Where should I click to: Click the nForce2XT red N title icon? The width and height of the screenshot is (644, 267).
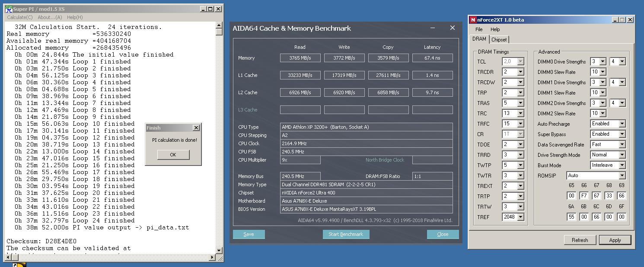473,20
